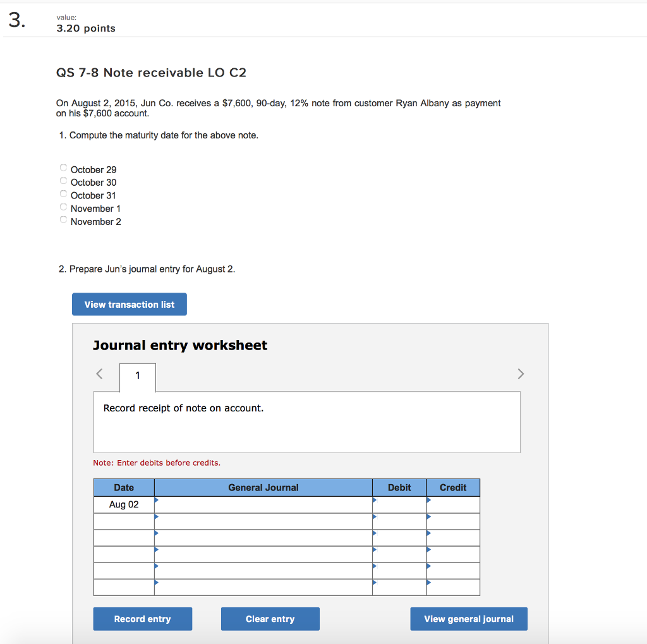Go back using the left chevron

[x=99, y=374]
